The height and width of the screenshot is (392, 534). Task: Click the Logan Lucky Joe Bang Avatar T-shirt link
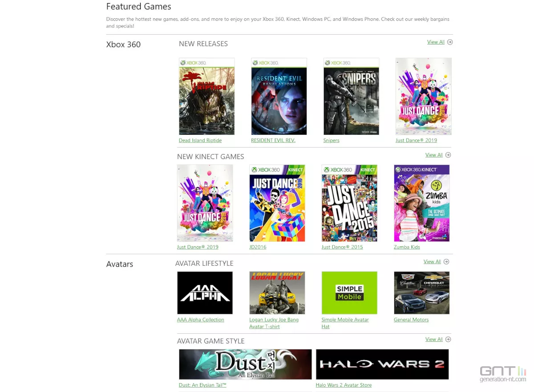274,323
